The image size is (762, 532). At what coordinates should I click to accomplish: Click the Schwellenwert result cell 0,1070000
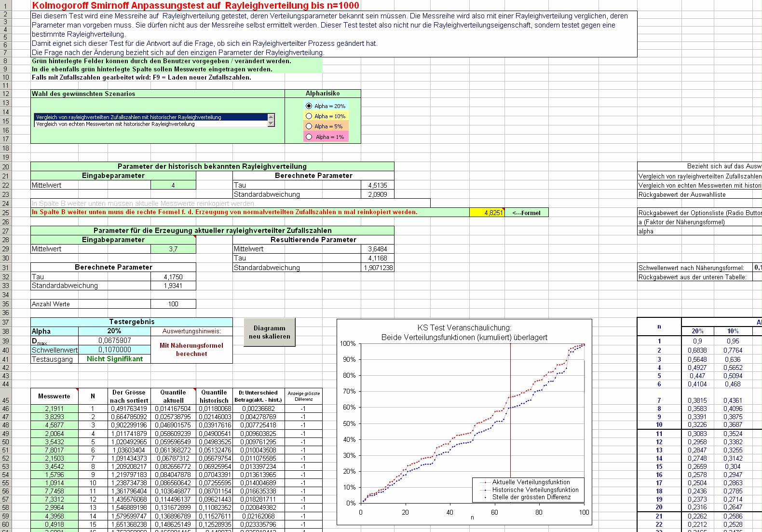click(114, 350)
